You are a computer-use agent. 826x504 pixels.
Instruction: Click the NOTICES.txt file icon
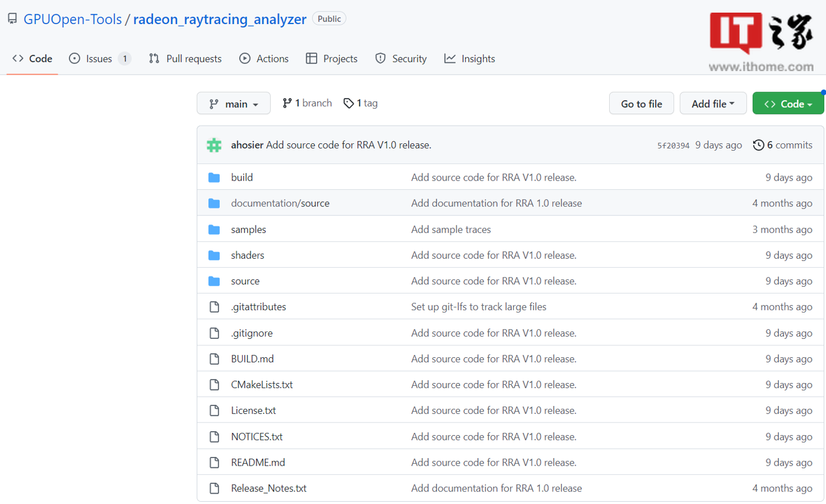click(215, 437)
